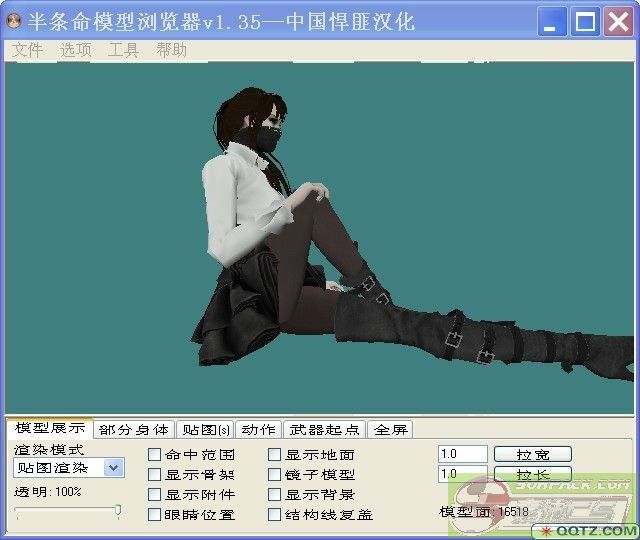
Task: Switch to the 部分身体 tab
Action: 134,429
